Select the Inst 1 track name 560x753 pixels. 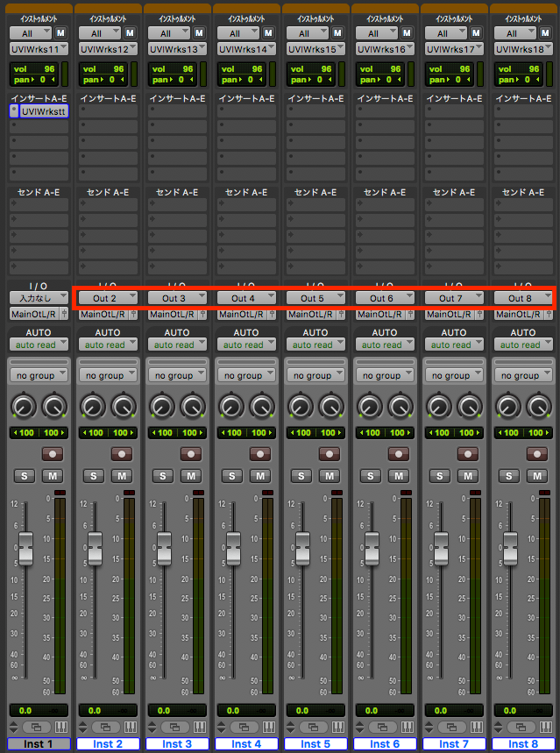39,744
